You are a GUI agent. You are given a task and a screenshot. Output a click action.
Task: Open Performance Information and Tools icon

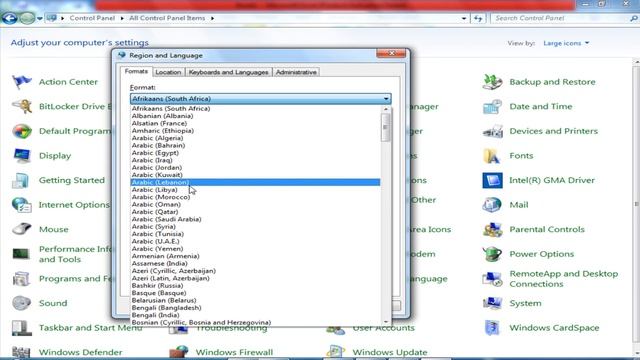[22, 254]
